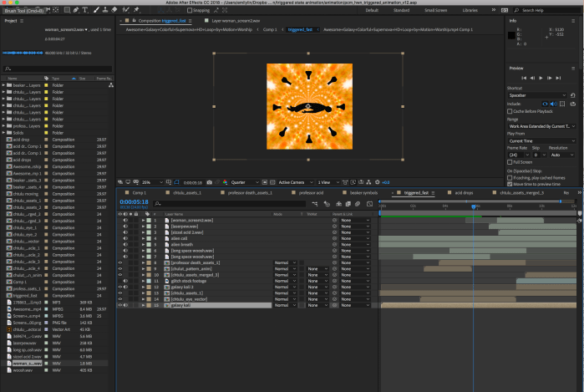Play the preview with Play button
This screenshot has width=584, height=392.
pyautogui.click(x=541, y=78)
